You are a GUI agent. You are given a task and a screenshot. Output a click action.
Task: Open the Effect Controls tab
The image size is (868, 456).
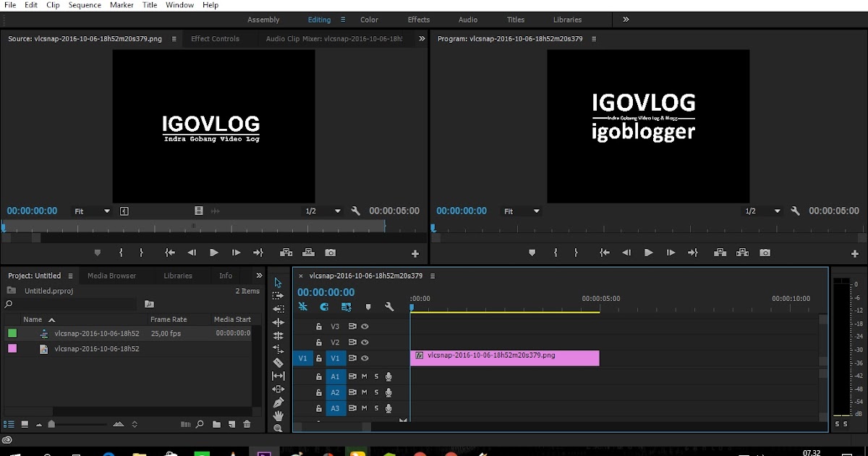(215, 39)
